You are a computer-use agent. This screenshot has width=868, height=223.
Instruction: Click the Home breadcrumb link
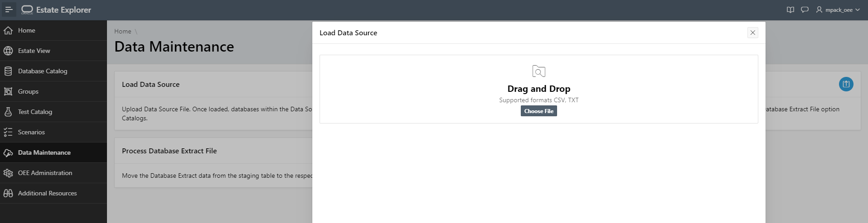(122, 31)
